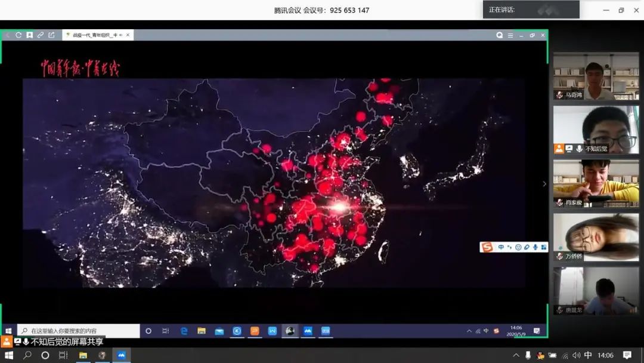Click the system clock showing 14:06
This screenshot has height=363, width=644.
click(x=605, y=355)
